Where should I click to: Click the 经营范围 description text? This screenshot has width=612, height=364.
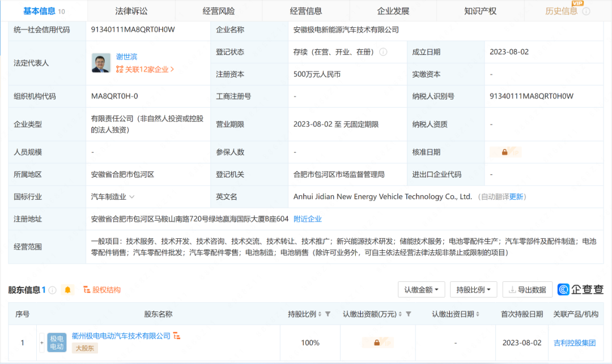[344, 247]
